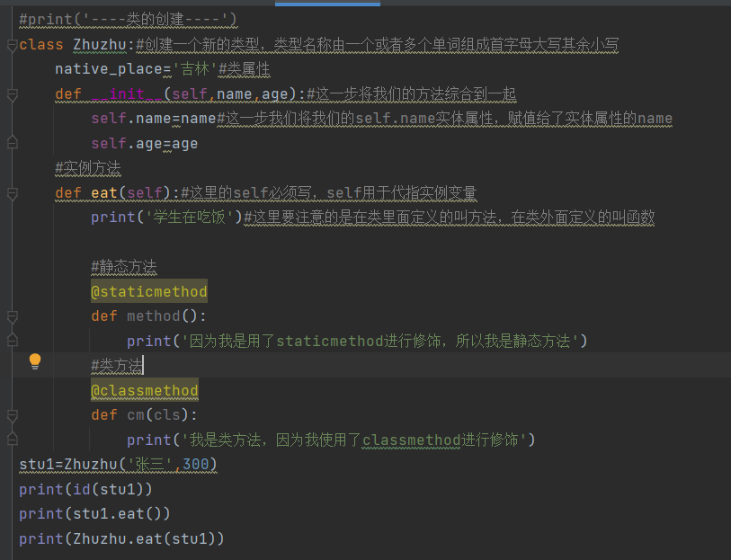Click the #实例方法 comment line
The width and height of the screenshot is (731, 560).
(88, 168)
